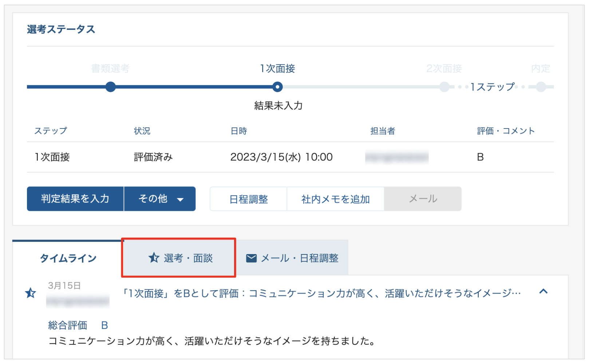
Task: Select the 2次面接 step marker
Action: tap(444, 87)
